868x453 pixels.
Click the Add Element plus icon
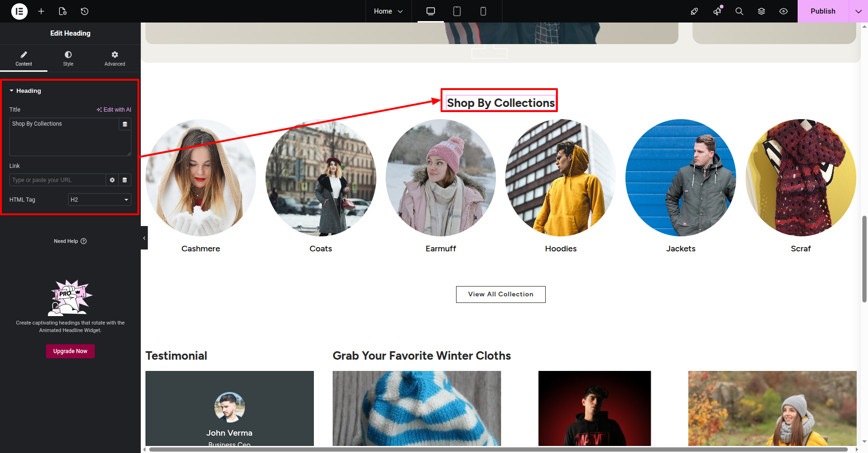click(41, 11)
